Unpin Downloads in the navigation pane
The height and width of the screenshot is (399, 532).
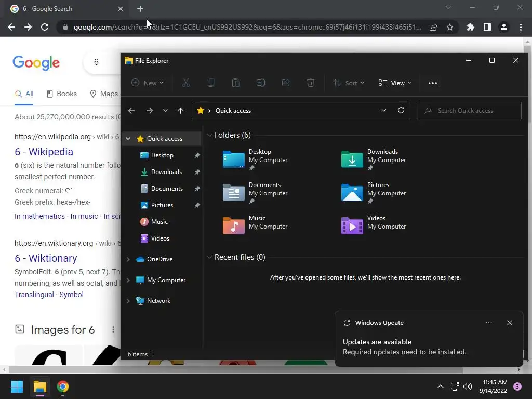(x=197, y=172)
